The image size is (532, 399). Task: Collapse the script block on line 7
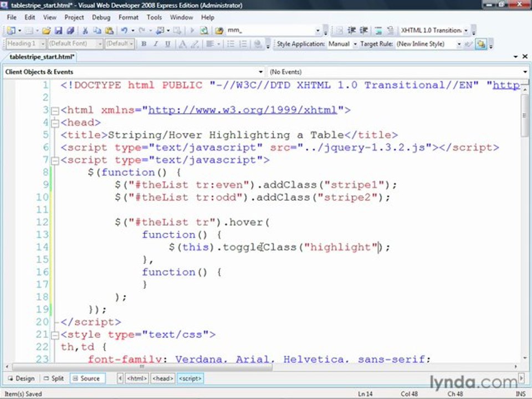pyautogui.click(x=55, y=161)
